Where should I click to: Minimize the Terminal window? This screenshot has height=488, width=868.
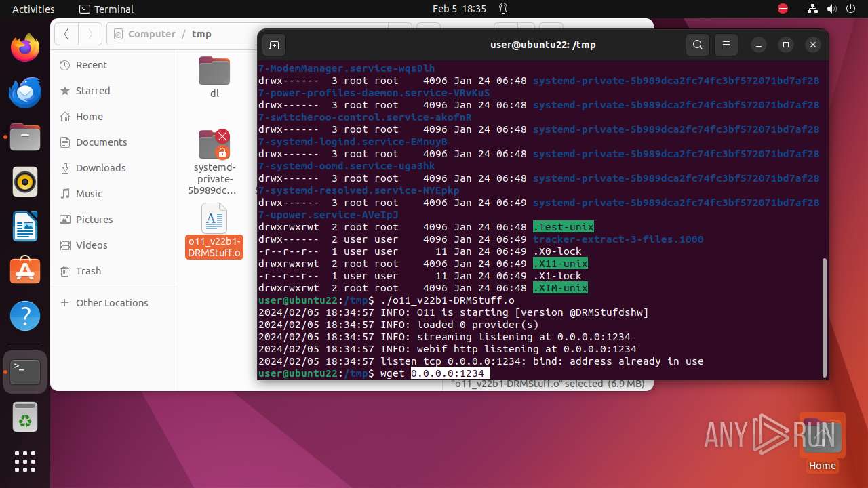pos(759,45)
